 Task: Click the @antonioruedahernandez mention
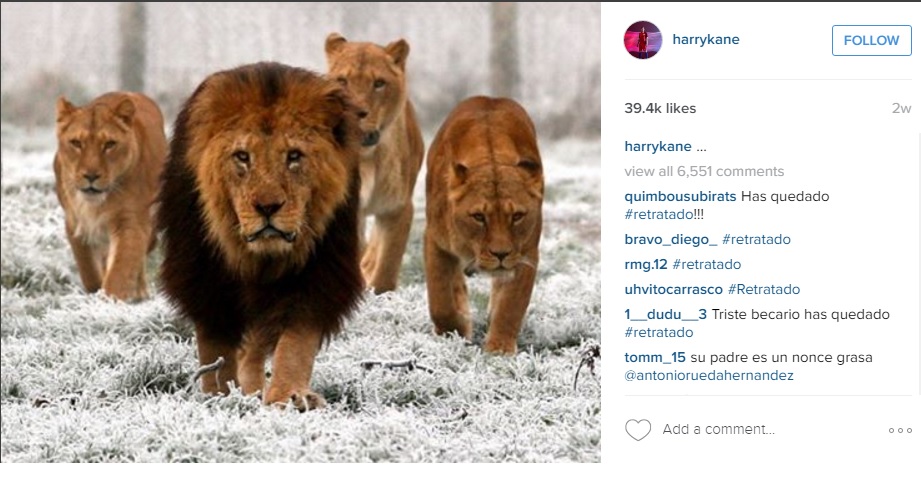coord(709,376)
